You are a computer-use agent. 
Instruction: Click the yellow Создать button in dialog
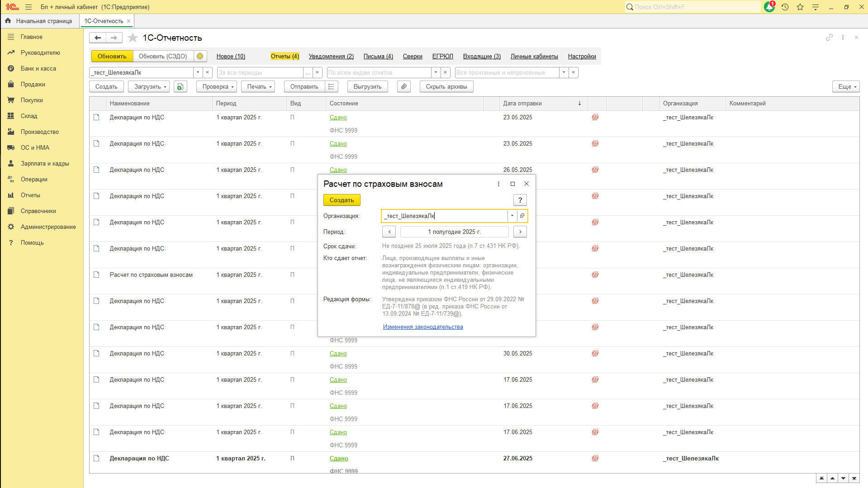coord(342,200)
